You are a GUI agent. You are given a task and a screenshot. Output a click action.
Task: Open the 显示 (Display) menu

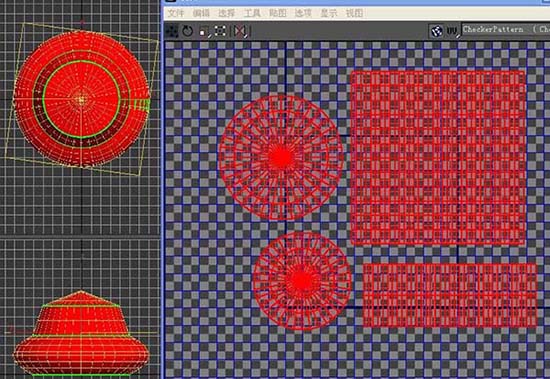coord(329,13)
